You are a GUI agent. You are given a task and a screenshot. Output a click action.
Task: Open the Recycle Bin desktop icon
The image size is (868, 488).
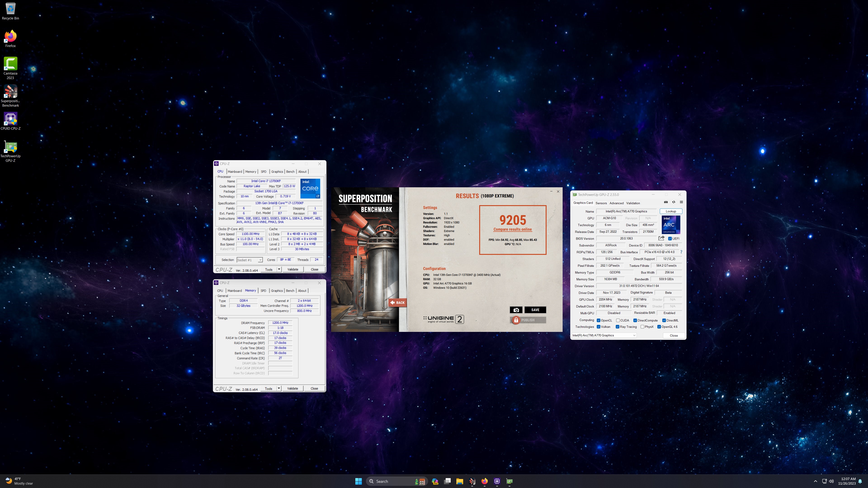coord(10,11)
